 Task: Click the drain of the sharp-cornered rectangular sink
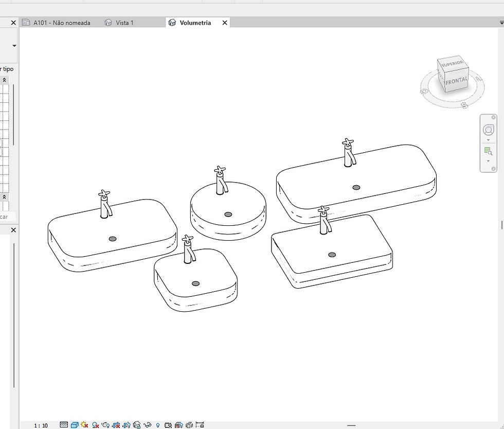point(332,255)
